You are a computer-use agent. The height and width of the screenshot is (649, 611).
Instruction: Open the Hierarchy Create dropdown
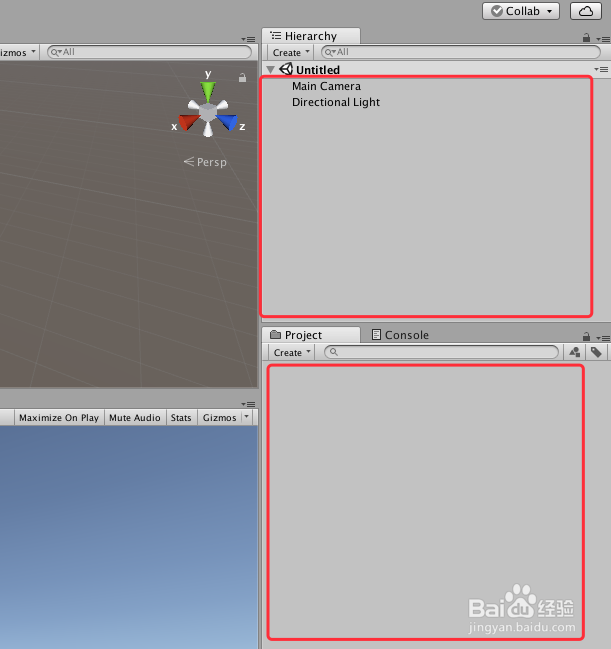[291, 53]
